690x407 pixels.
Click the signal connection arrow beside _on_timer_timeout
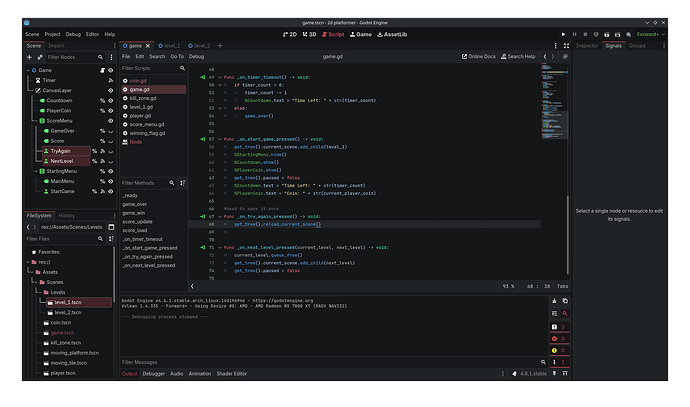point(203,76)
